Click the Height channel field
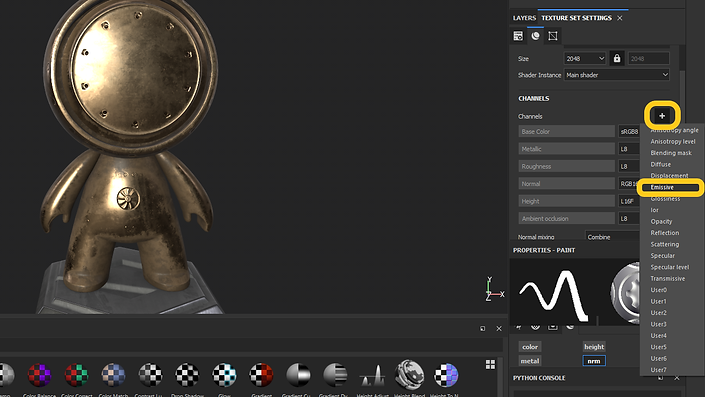 click(567, 201)
